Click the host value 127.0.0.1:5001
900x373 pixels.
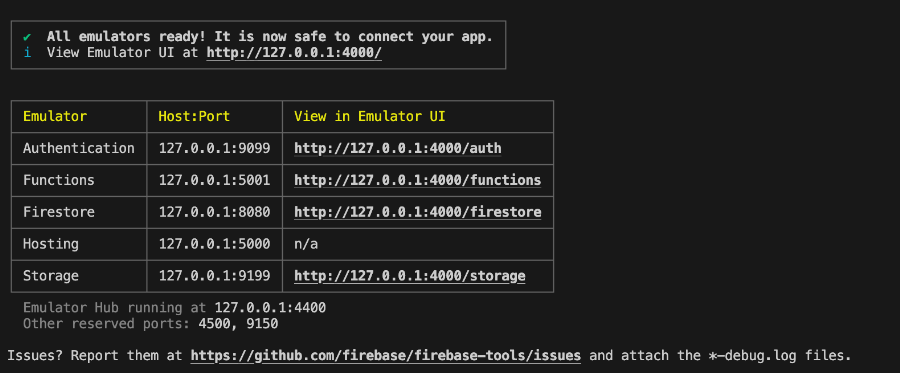[x=214, y=180]
